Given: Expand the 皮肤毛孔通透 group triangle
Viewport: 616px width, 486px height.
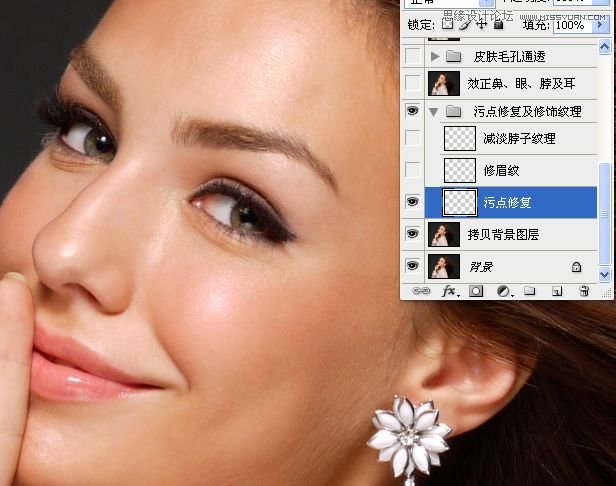Looking at the screenshot, I should point(434,56).
